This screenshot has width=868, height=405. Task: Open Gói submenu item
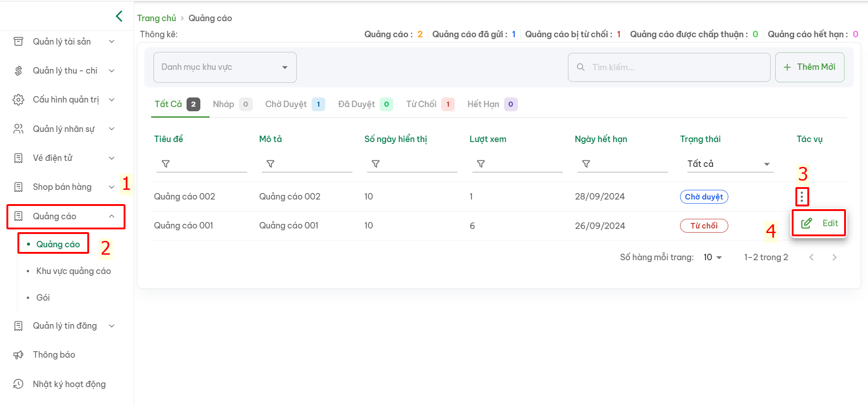coord(43,298)
